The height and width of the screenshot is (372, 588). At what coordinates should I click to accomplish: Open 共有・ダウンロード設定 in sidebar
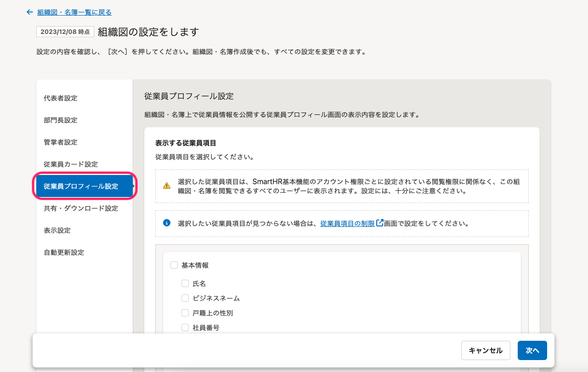81,209
